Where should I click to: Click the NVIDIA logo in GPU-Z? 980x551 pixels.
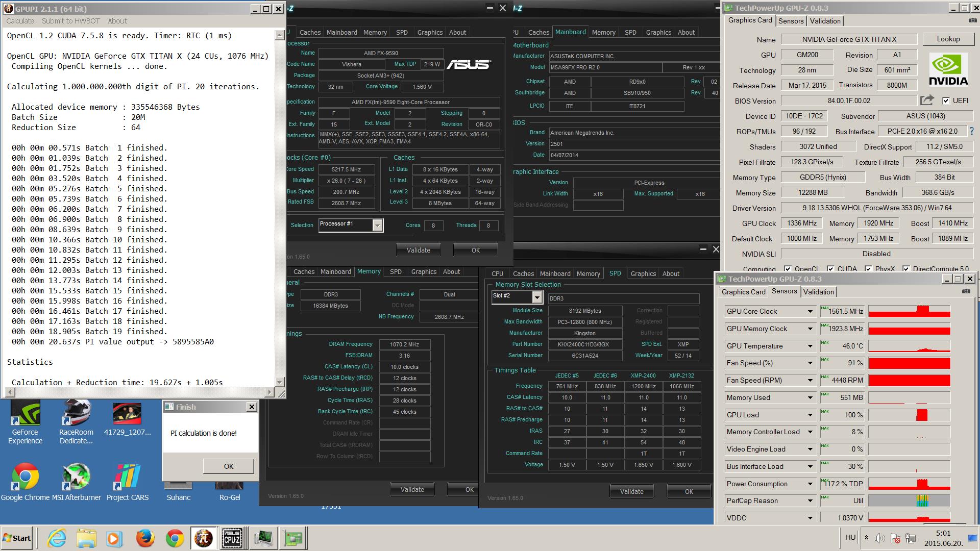pyautogui.click(x=948, y=70)
